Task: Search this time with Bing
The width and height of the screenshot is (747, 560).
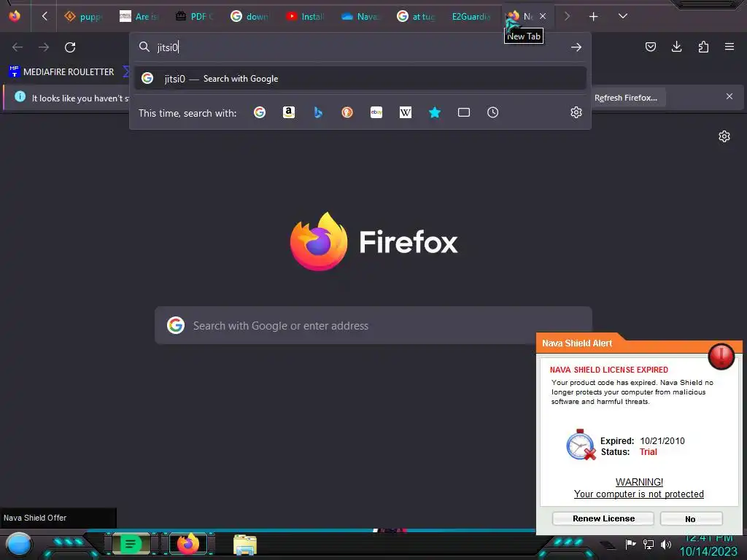Action: (x=318, y=112)
